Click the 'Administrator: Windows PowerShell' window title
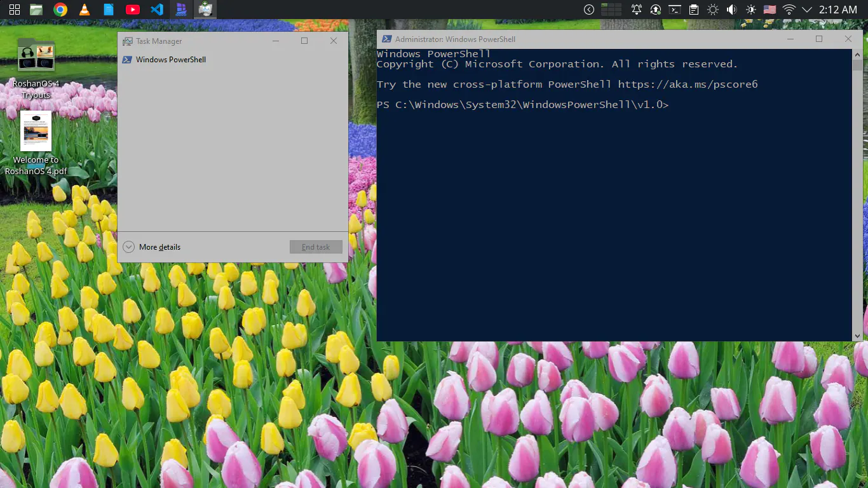Image resolution: width=868 pixels, height=488 pixels. pos(456,39)
